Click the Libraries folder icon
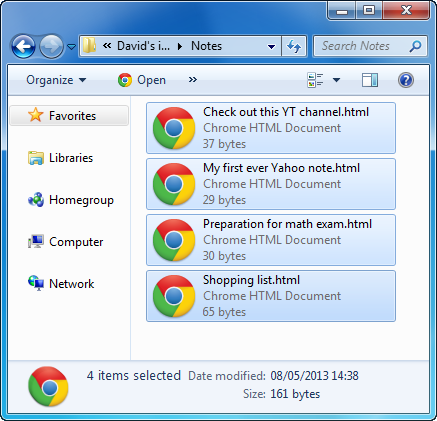Viewport: 437px width, 421px height. [36, 158]
